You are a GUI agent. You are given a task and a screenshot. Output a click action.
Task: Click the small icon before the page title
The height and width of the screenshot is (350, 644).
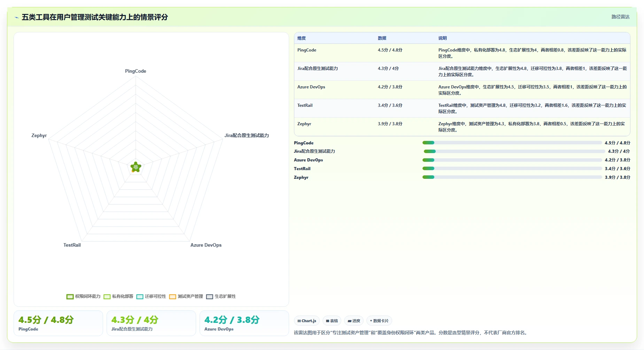(x=16, y=17)
